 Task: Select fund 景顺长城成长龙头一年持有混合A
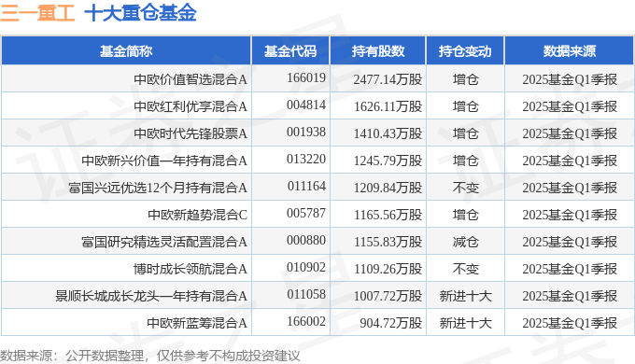click(x=151, y=296)
